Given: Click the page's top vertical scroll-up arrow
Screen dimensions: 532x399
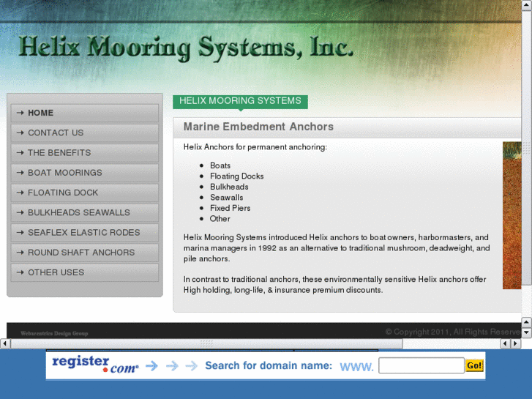Looking at the screenshot, I should (527, 5).
